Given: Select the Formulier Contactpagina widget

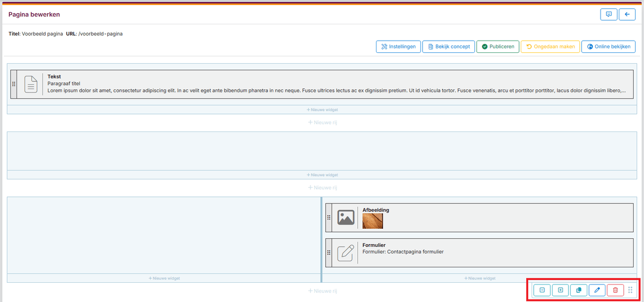Looking at the screenshot, I should point(402,252).
